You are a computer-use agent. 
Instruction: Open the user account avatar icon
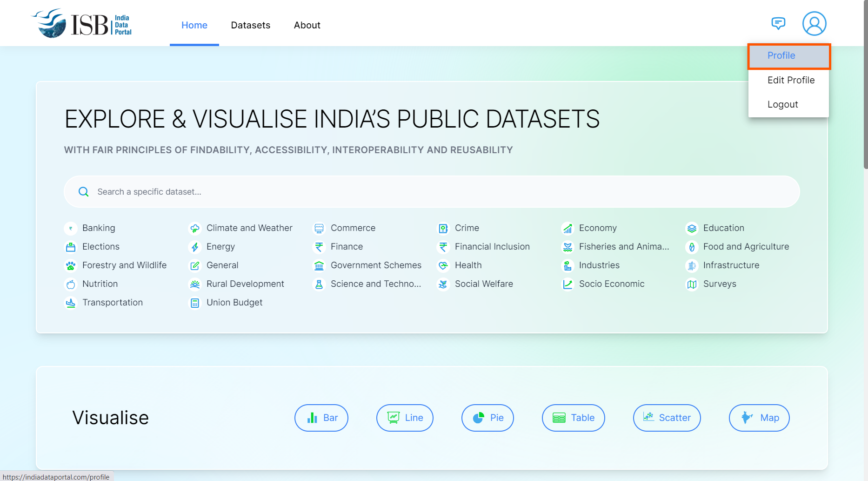[814, 24]
